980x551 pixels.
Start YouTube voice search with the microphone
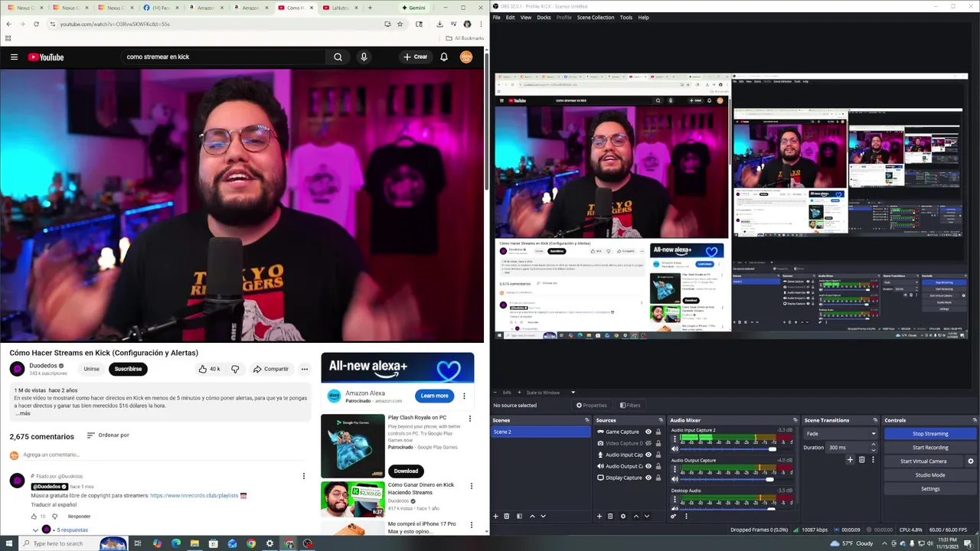pos(364,57)
